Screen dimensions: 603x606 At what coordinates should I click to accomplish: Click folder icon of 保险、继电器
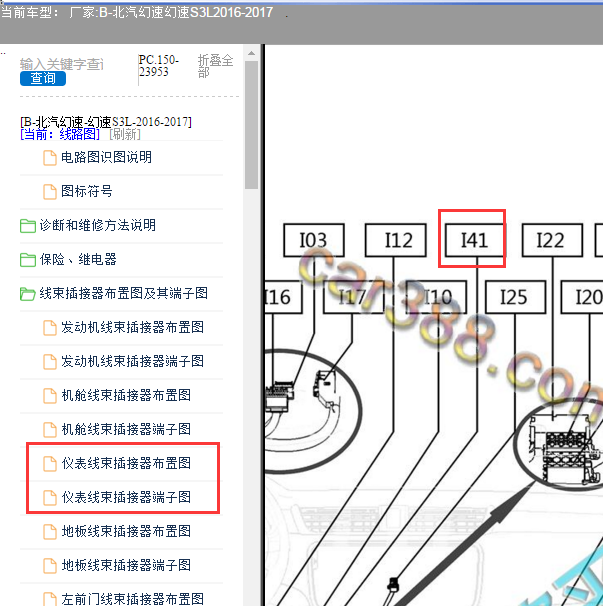27,260
